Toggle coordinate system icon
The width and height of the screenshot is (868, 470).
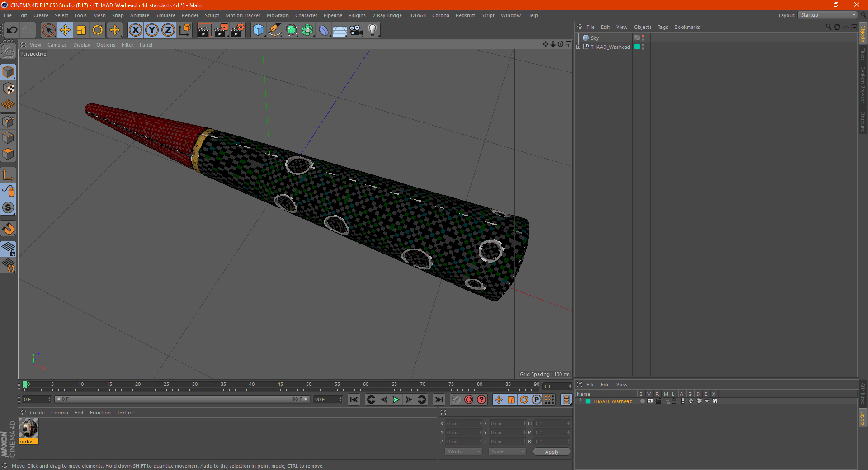(184, 30)
